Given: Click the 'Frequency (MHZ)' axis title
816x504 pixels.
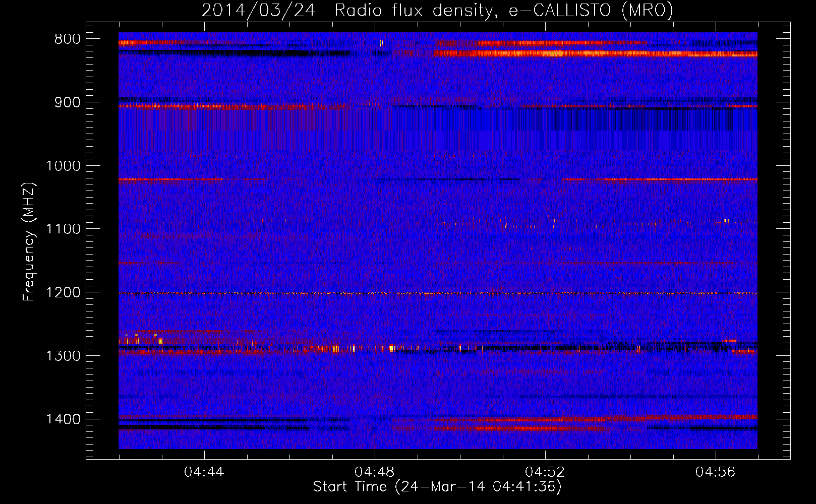Looking at the screenshot, I should click(x=29, y=241).
